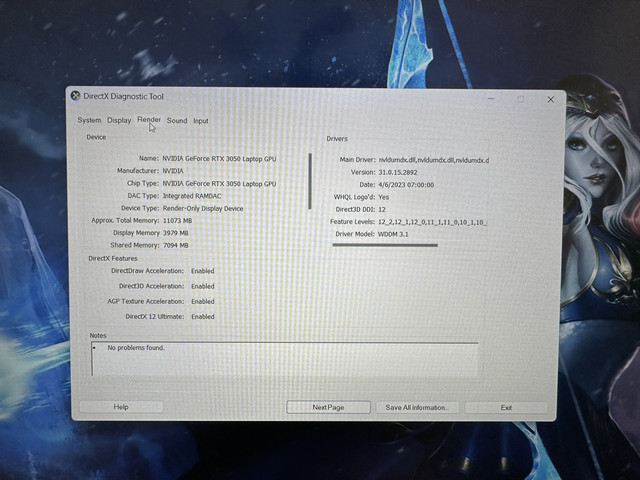Click the WHQL Logo'd value Yes
This screenshot has width=640, height=480.
384,197
